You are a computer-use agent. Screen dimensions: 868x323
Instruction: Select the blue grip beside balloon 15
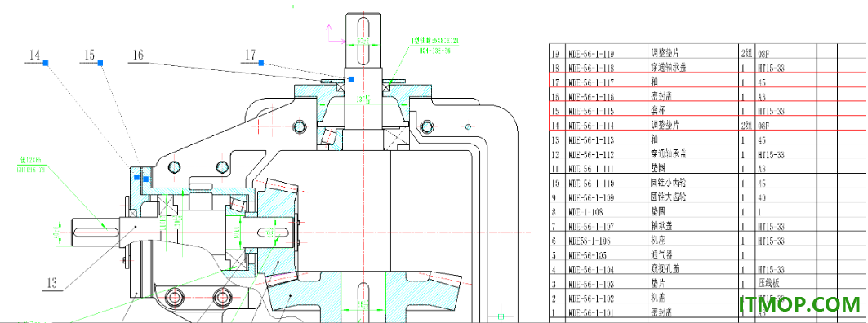[x=100, y=63]
